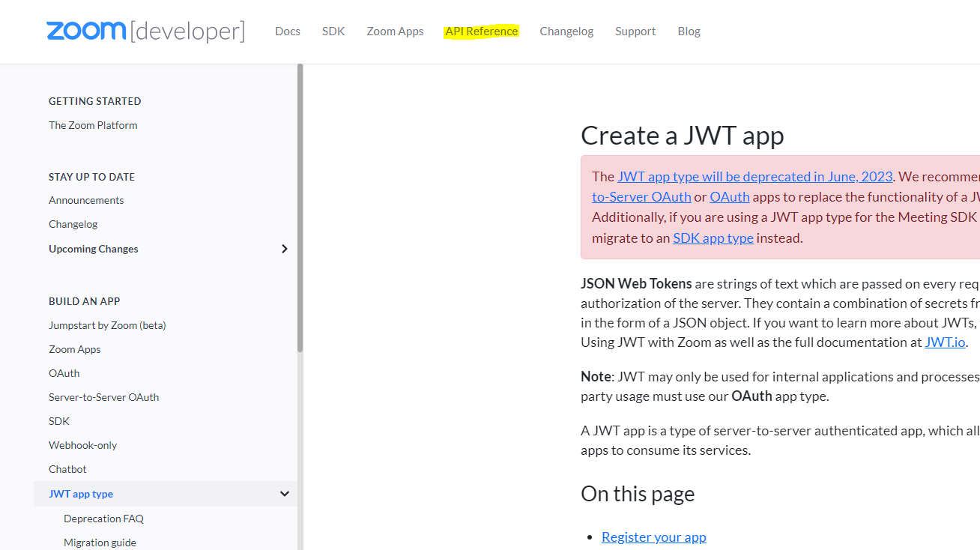The image size is (980, 550).
Task: Follow the OAuth link in the warning box
Action: (730, 197)
